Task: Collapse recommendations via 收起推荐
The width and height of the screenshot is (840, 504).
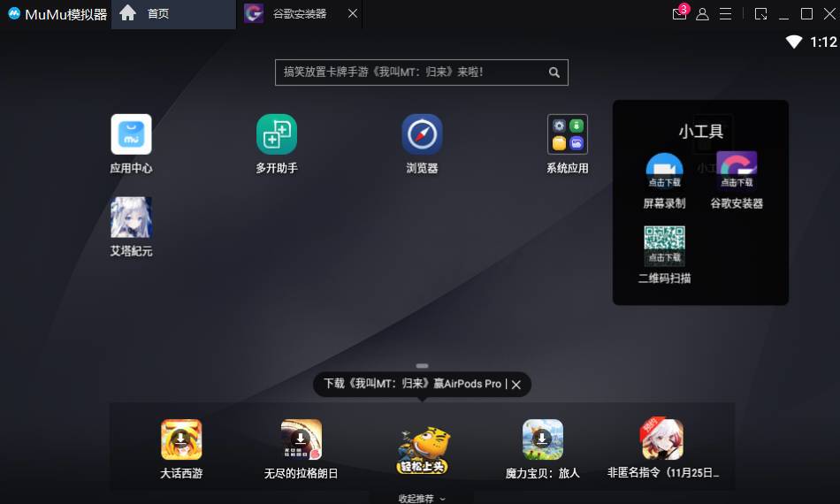Action: (422, 499)
